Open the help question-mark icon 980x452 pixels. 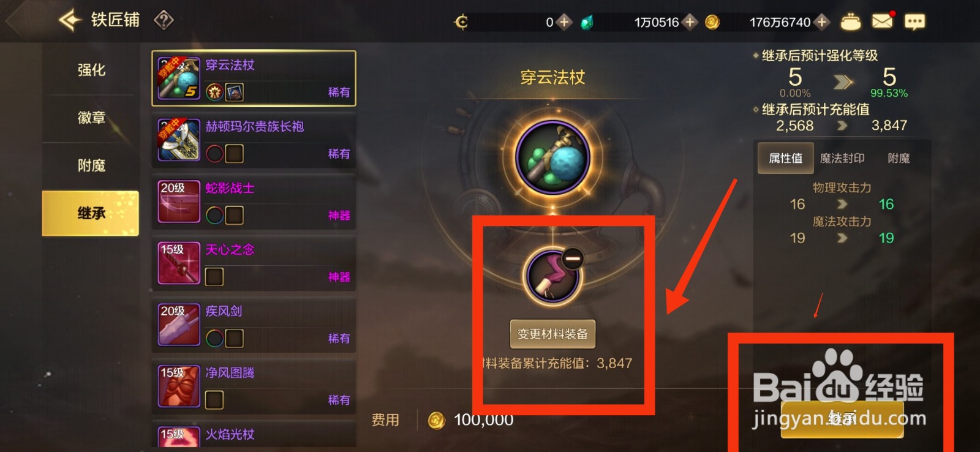coord(164,21)
